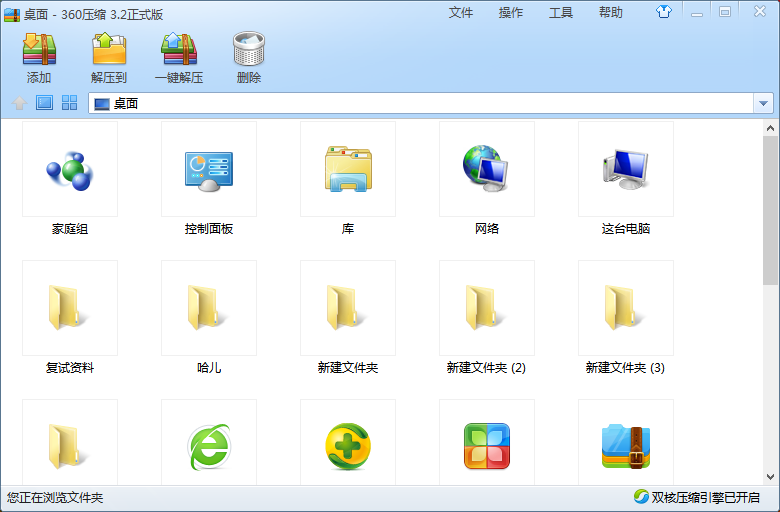
Task: Open the 操作 (Operation) menu
Action: coord(511,12)
